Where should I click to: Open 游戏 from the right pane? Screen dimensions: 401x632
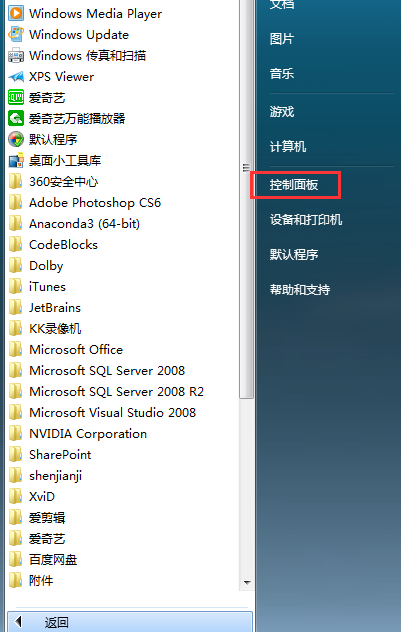click(x=282, y=111)
